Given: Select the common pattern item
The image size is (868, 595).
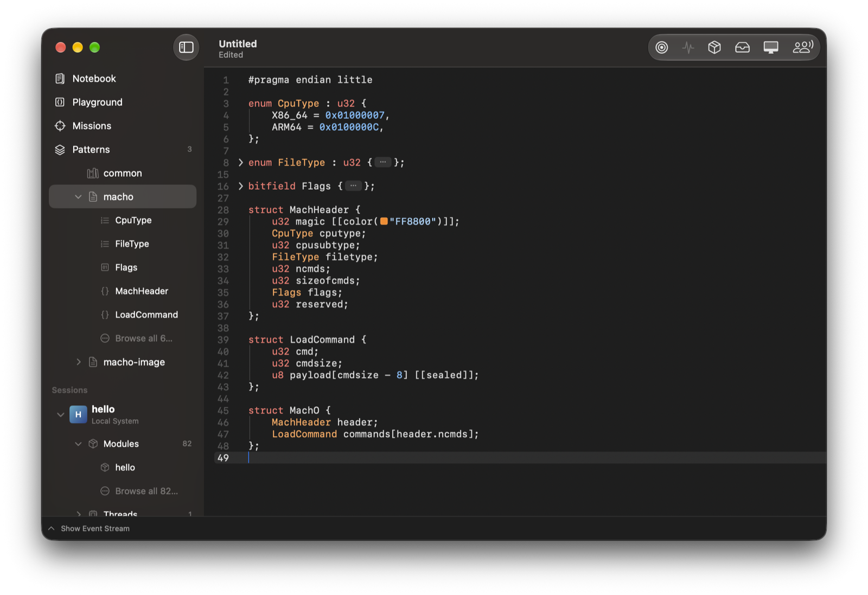Looking at the screenshot, I should [123, 173].
